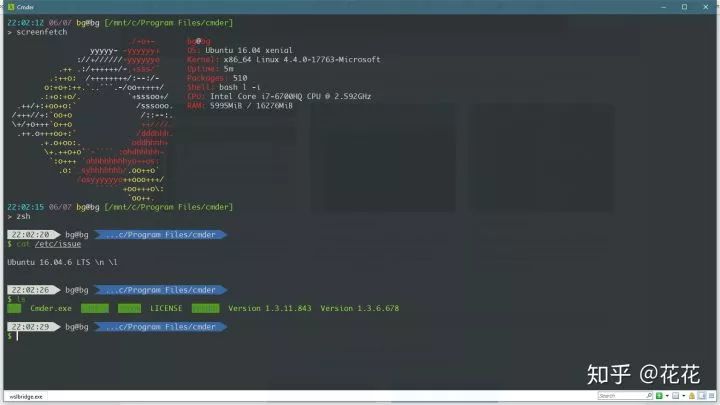This screenshot has height=405, width=720.
Task: Click the '22:02:20' prompt timestamp segment
Action: (x=32, y=235)
